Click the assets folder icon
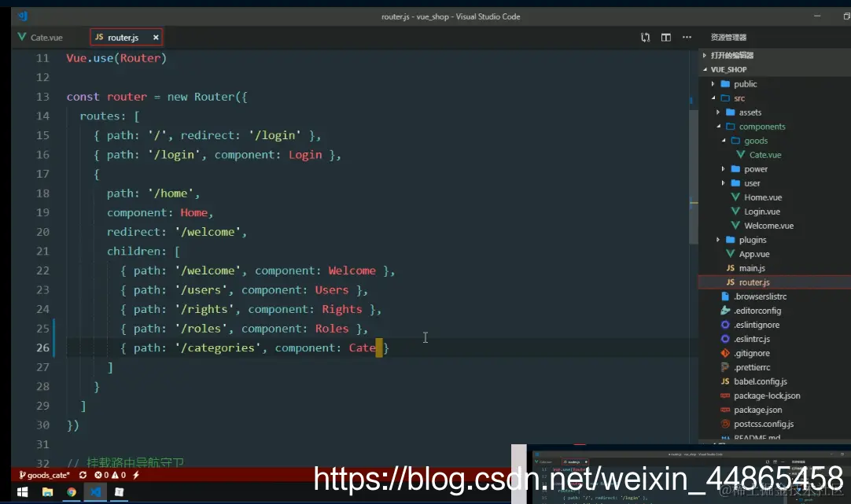This screenshot has width=851, height=504. coord(731,112)
